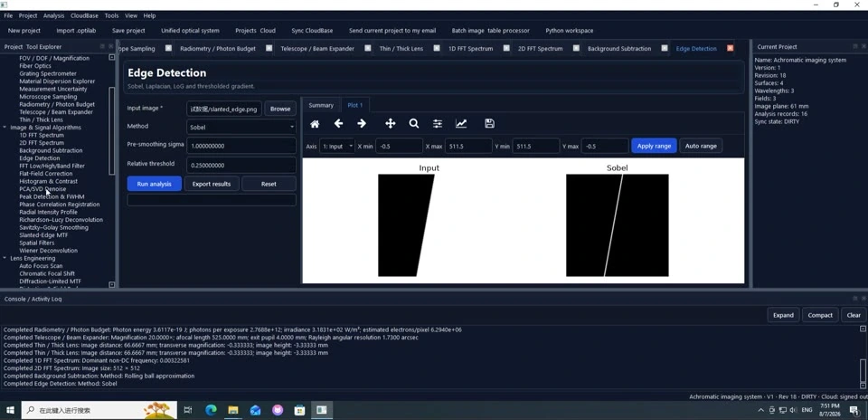
Task: Click the Pre-smoothing sigma field
Action: point(241,146)
